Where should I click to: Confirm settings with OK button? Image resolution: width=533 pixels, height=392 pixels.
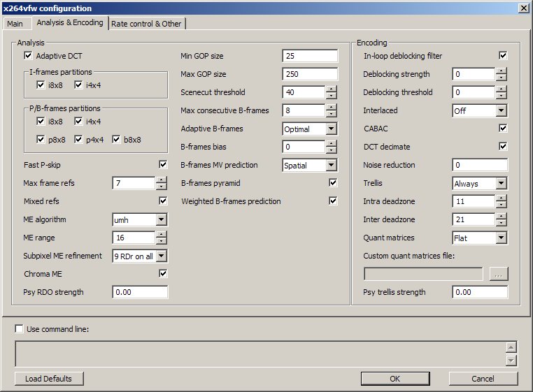(x=395, y=379)
